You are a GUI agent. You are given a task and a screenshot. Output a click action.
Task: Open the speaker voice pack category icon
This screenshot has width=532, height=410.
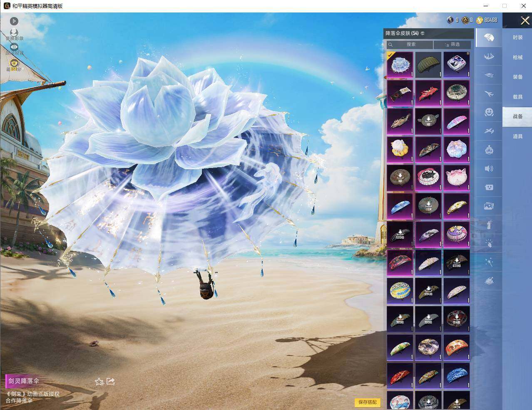(489, 168)
